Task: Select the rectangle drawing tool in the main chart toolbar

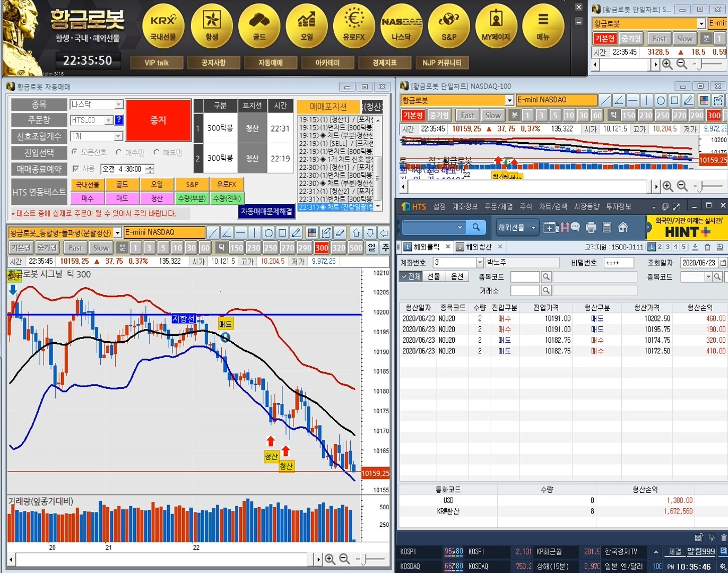Action: pyautogui.click(x=282, y=232)
